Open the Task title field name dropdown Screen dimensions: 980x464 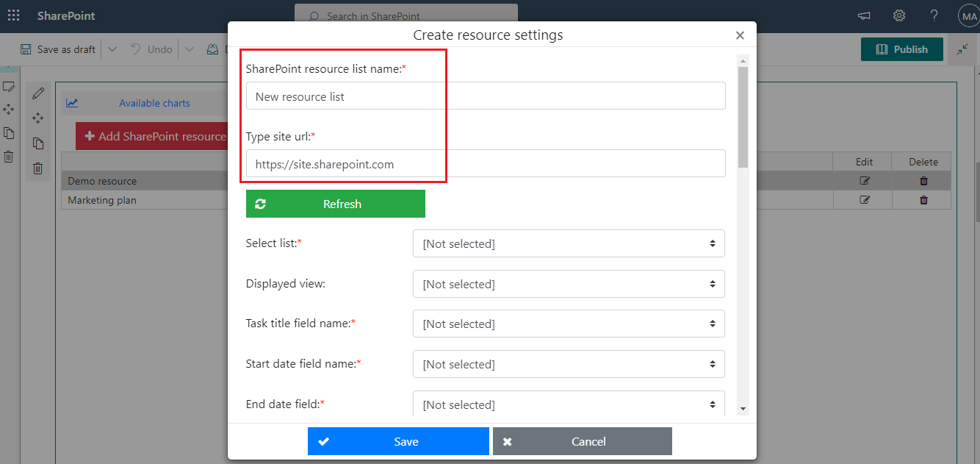click(x=568, y=324)
